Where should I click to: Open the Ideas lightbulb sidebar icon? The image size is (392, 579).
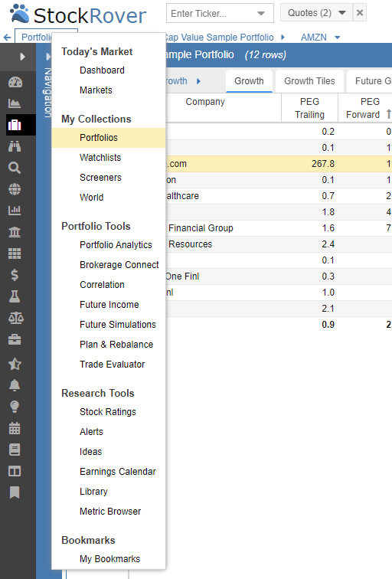[15, 407]
